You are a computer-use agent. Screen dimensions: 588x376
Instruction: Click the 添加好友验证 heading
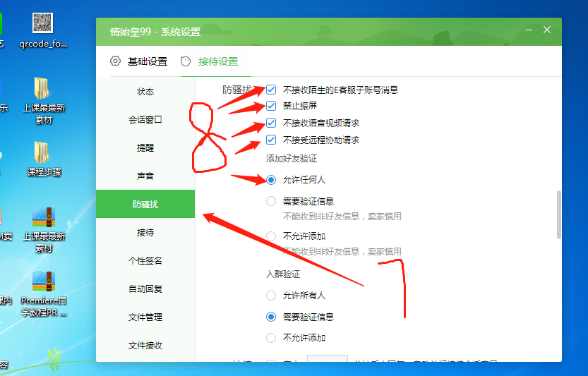pyautogui.click(x=292, y=159)
